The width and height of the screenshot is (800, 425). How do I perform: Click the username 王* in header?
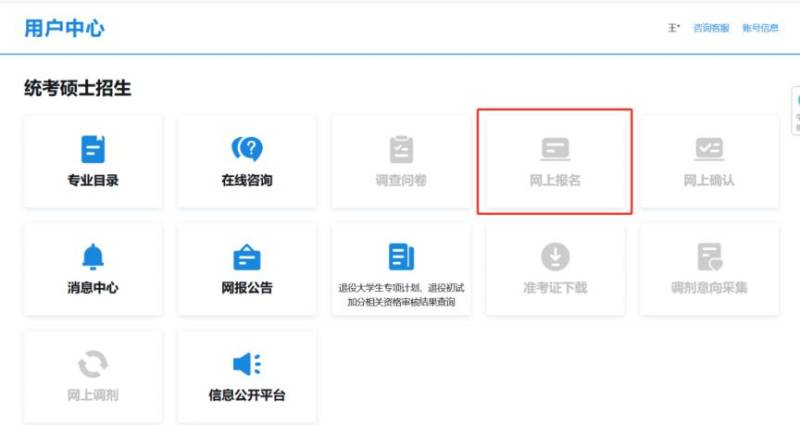[674, 28]
